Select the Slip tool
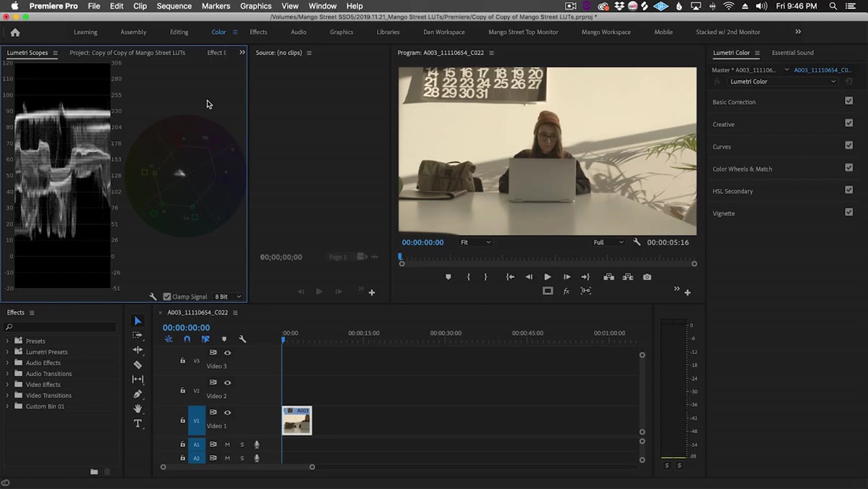The height and width of the screenshot is (489, 868). [138, 379]
